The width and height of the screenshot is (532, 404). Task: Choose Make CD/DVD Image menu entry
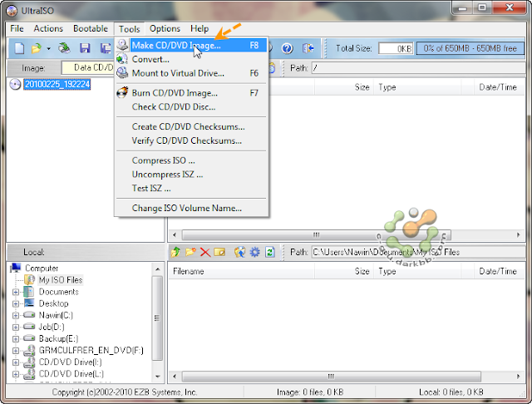191,45
